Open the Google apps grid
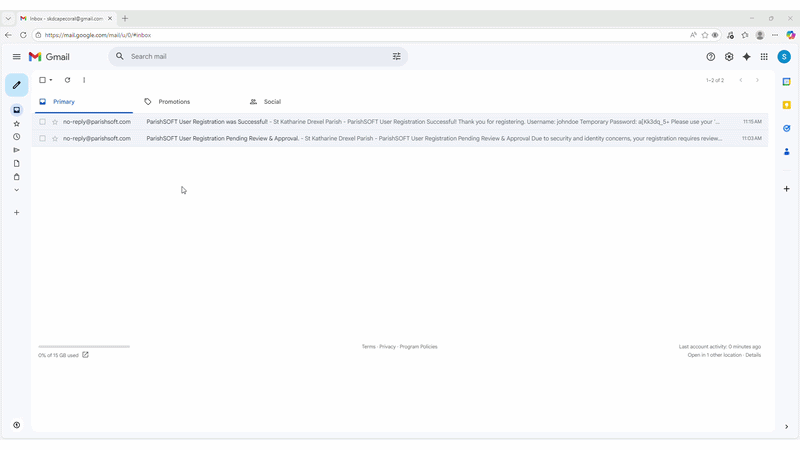Viewport: 800px width, 450px height. [764, 57]
